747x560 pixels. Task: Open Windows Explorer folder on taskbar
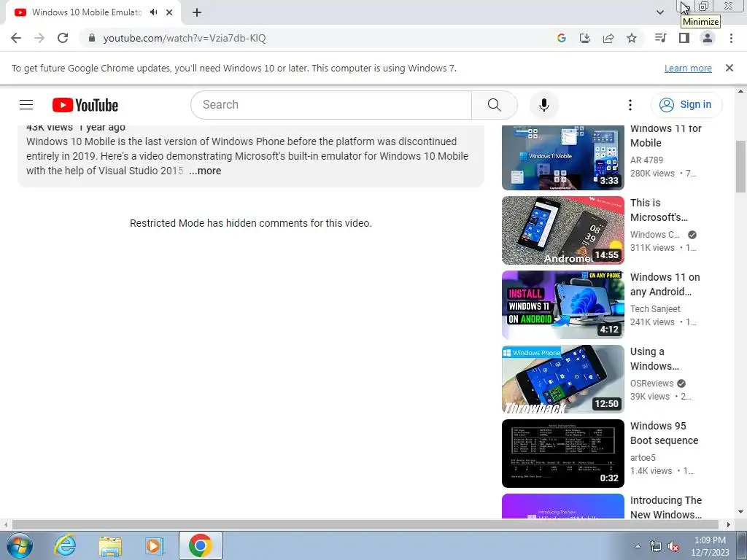point(110,545)
